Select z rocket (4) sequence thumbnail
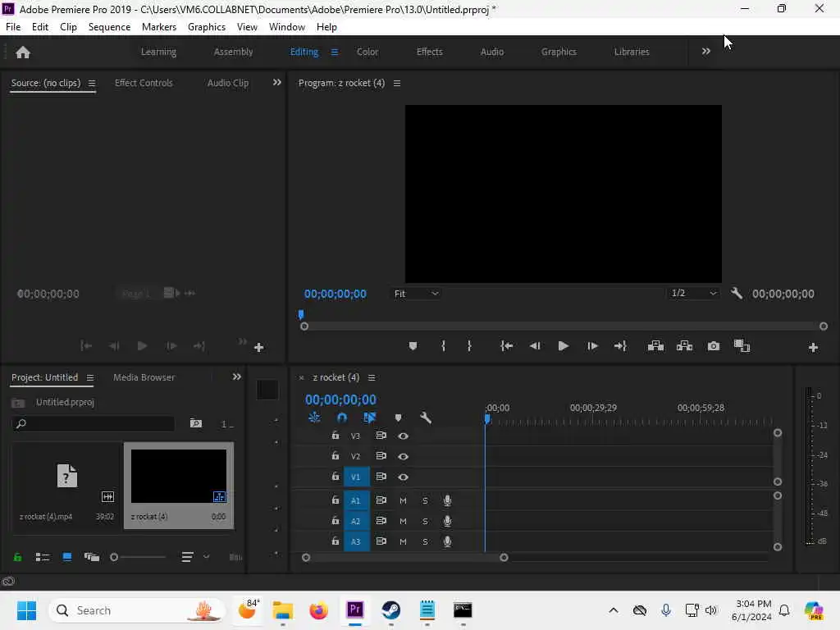840x630 pixels. 179,476
